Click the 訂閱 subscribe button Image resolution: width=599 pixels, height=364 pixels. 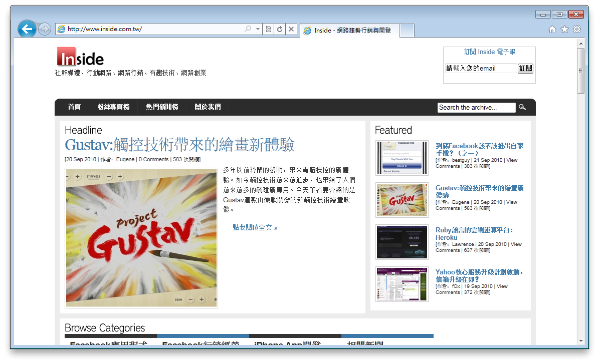(x=525, y=68)
